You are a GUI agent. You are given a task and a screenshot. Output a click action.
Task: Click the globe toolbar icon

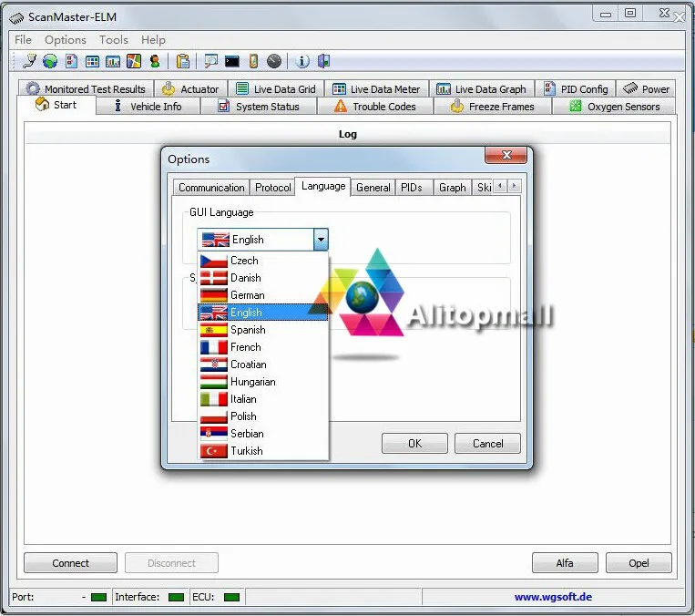click(x=50, y=61)
